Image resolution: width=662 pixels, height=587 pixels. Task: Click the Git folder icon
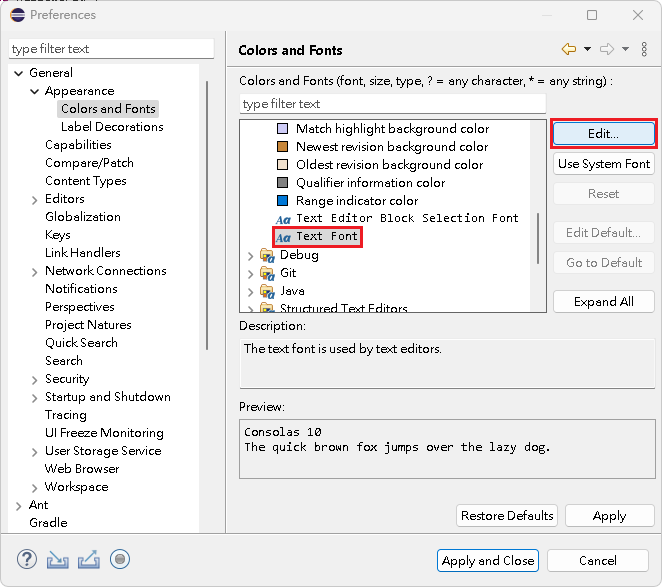coord(267,273)
